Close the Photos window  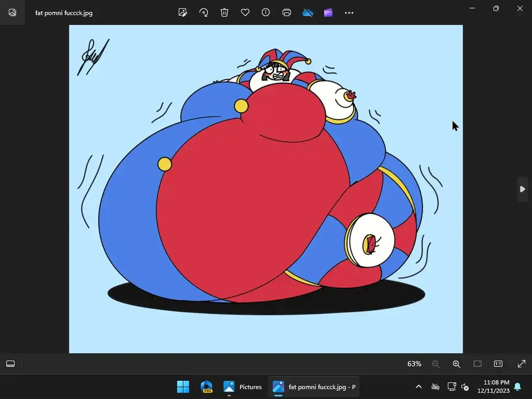pyautogui.click(x=520, y=8)
